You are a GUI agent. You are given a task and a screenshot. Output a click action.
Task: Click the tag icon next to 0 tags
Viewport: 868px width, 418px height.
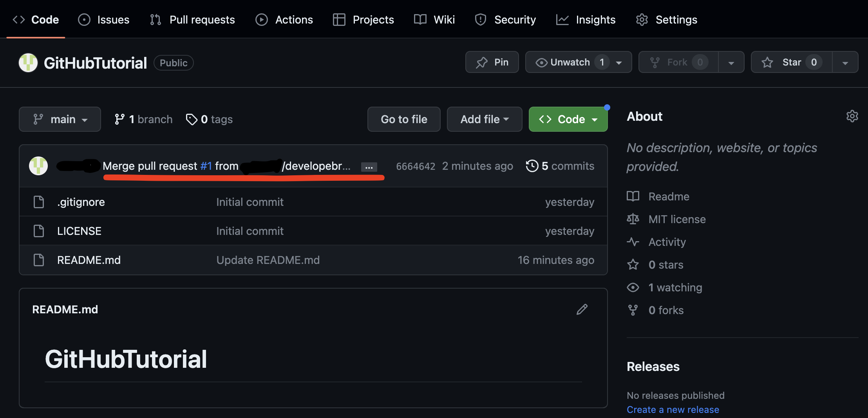pyautogui.click(x=192, y=119)
